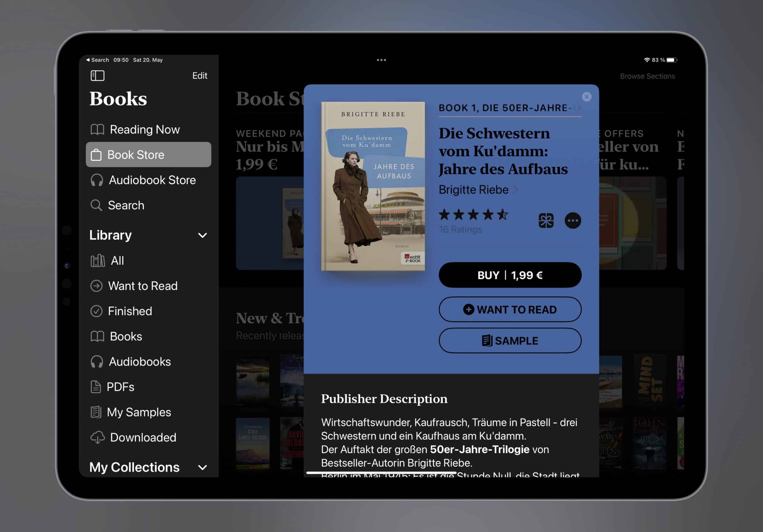Open Audiobooks in Library

(148, 362)
